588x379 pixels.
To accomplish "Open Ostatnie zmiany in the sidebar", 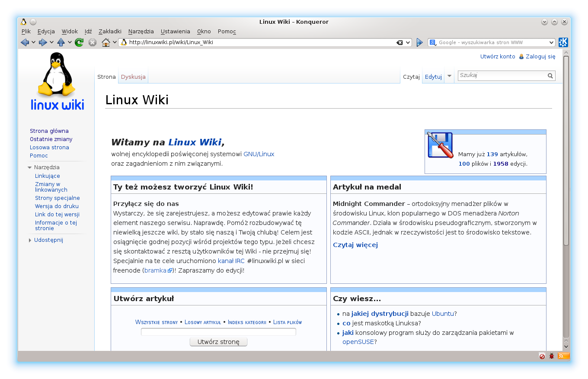I will tap(51, 139).
